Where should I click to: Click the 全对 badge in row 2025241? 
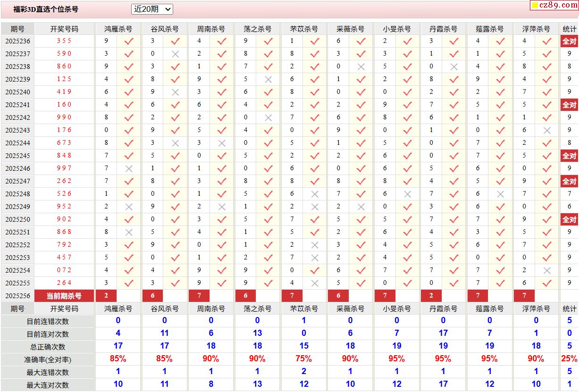569,105
